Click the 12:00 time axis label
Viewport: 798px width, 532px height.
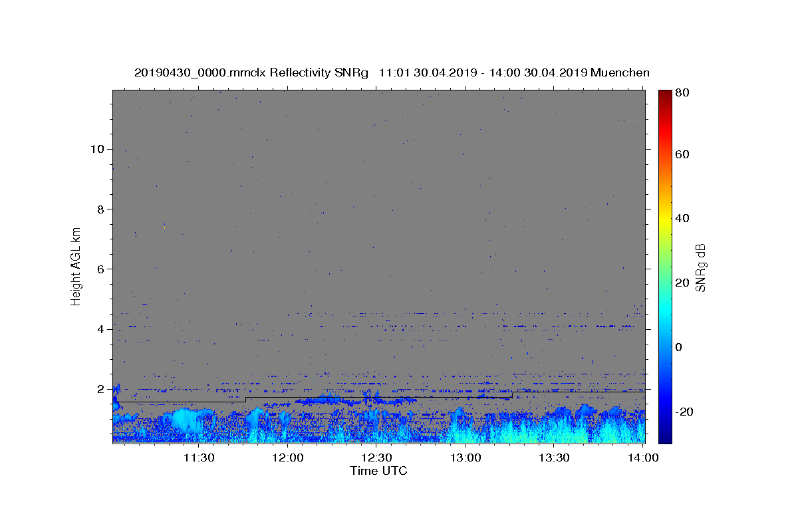(x=288, y=458)
